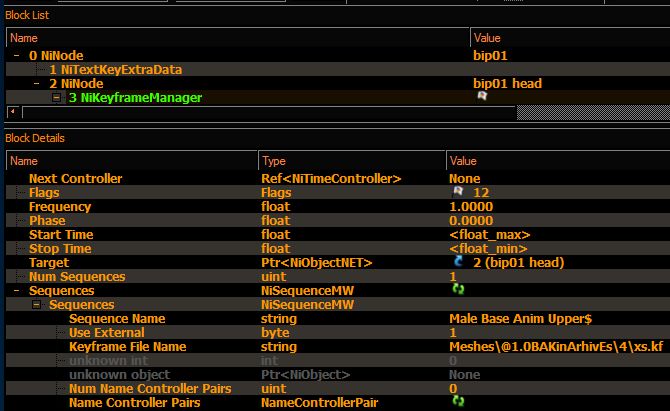670x411 pixels.
Task: Click the Stop Time value <float_min>
Action: 488,249
